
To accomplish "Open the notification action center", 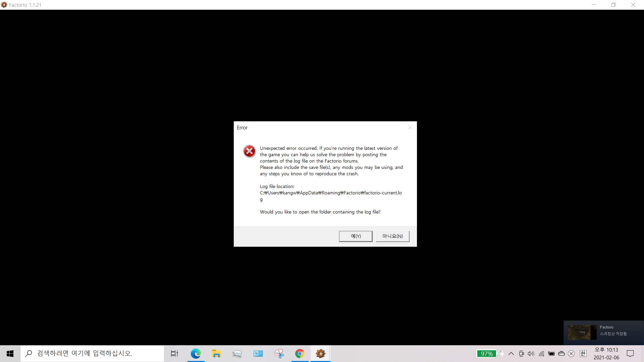I will coord(630,354).
